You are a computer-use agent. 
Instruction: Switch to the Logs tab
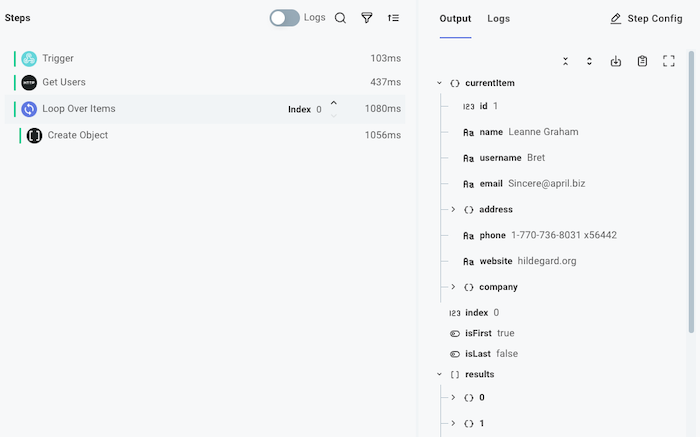coord(498,19)
